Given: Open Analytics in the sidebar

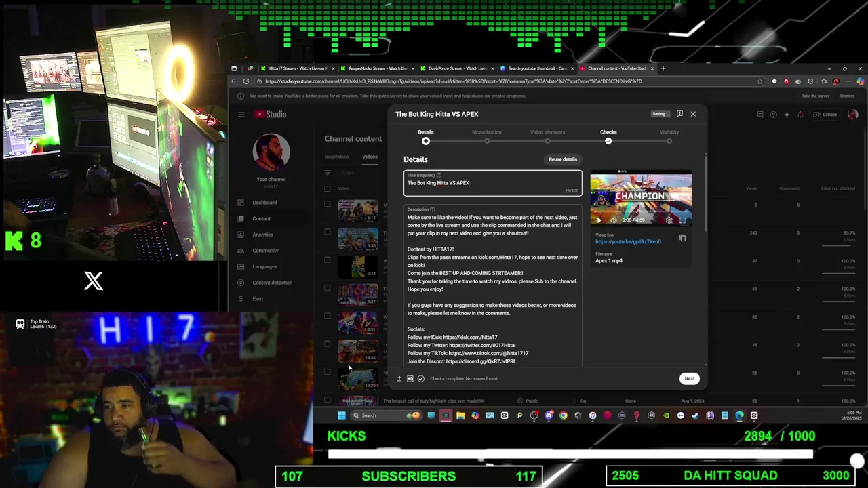Looking at the screenshot, I should coord(262,235).
